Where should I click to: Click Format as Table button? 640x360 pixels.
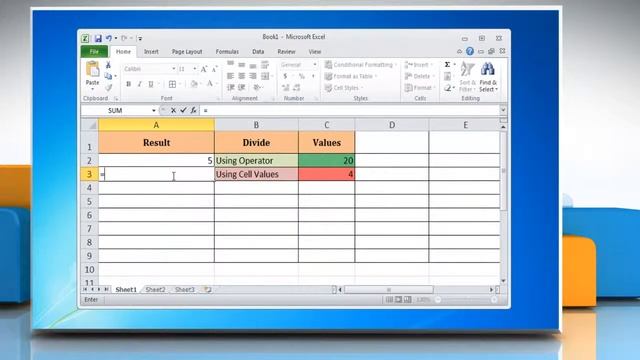click(x=351, y=76)
